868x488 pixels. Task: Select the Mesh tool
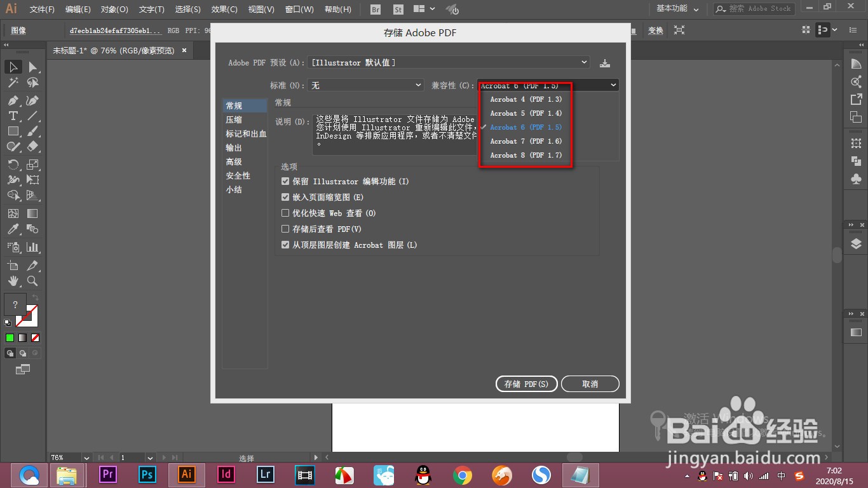coord(13,213)
